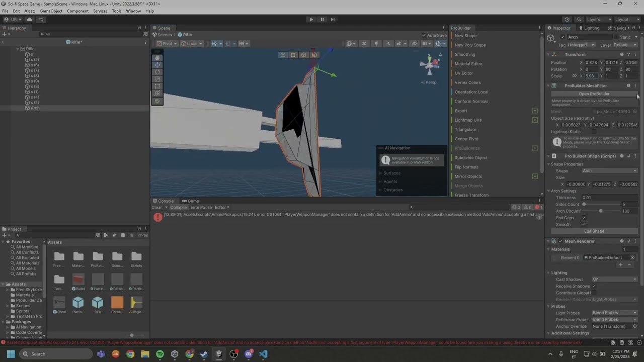This screenshot has height=362, width=644.
Task: Open the Pivot dropdown
Action: pyautogui.click(x=167, y=43)
